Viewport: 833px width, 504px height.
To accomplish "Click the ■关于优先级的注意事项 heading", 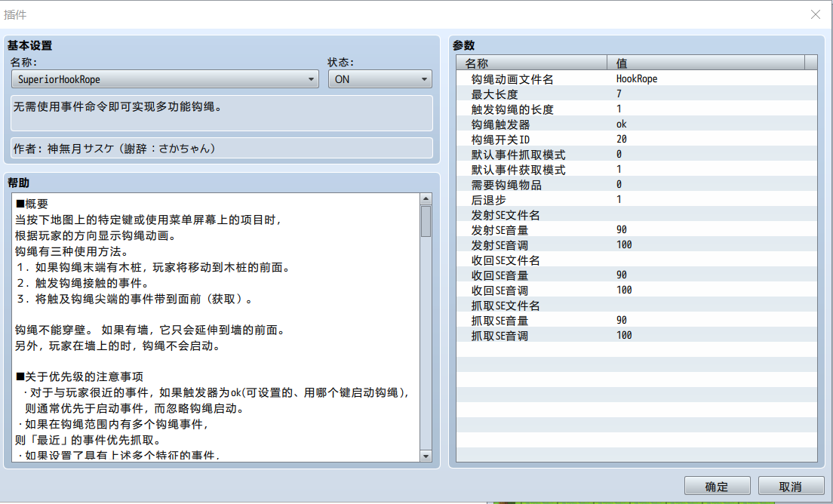I will [x=79, y=376].
